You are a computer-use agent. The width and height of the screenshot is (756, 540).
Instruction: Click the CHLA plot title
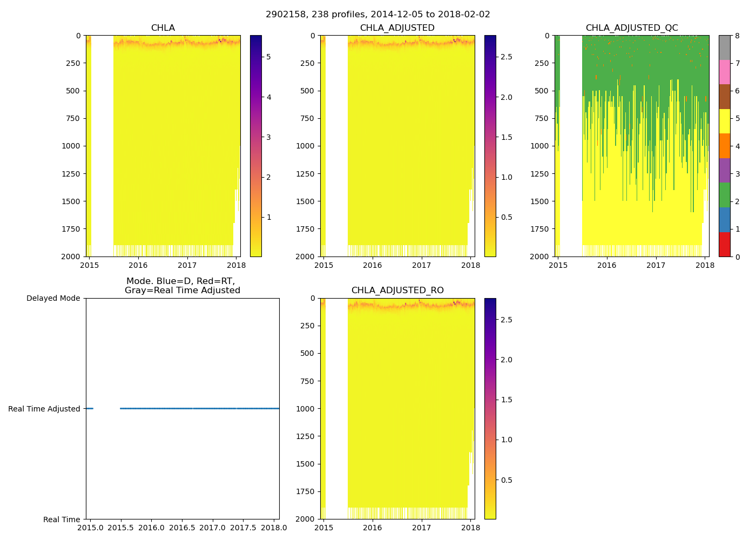coord(163,28)
